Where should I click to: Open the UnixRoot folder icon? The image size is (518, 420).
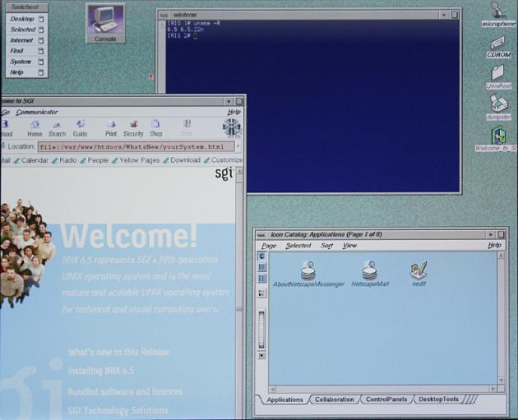click(498, 76)
